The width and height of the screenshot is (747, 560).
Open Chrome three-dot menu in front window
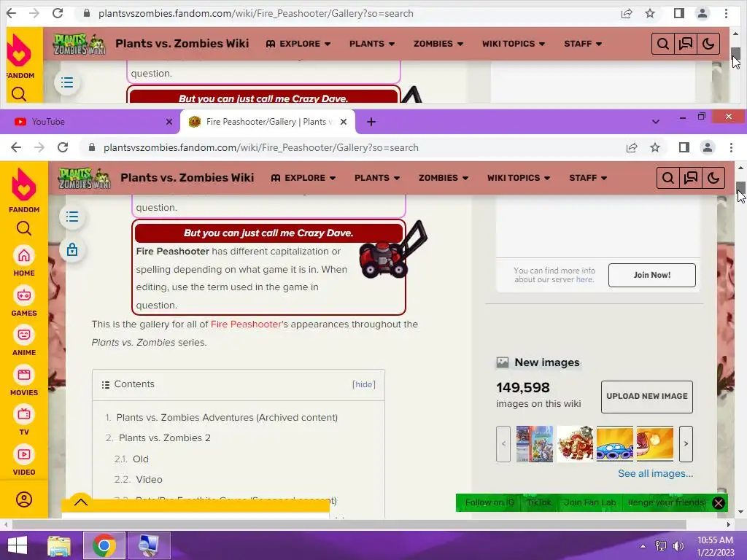point(731,147)
